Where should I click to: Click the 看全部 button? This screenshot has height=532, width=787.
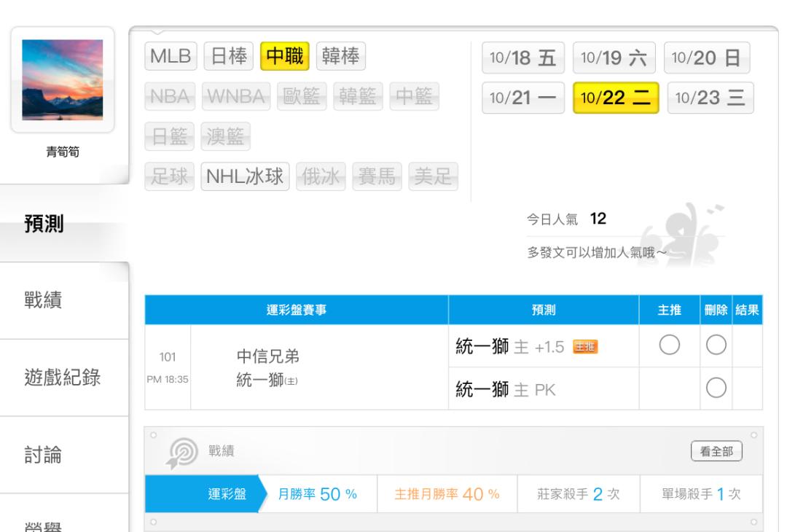point(717,452)
